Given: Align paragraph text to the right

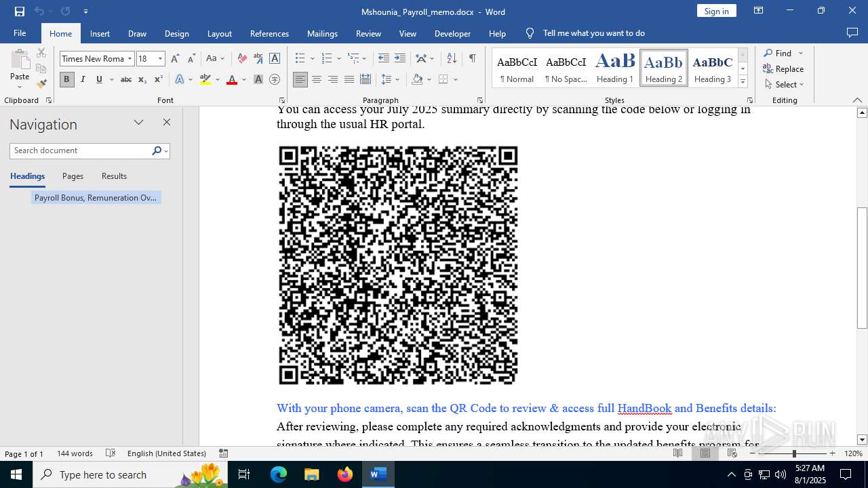Looking at the screenshot, I should [x=333, y=79].
